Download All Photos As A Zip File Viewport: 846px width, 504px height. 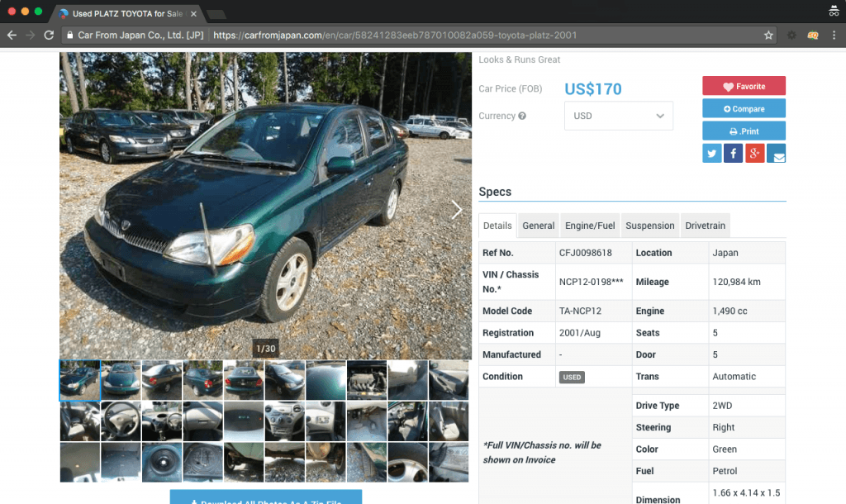pyautogui.click(x=265, y=497)
